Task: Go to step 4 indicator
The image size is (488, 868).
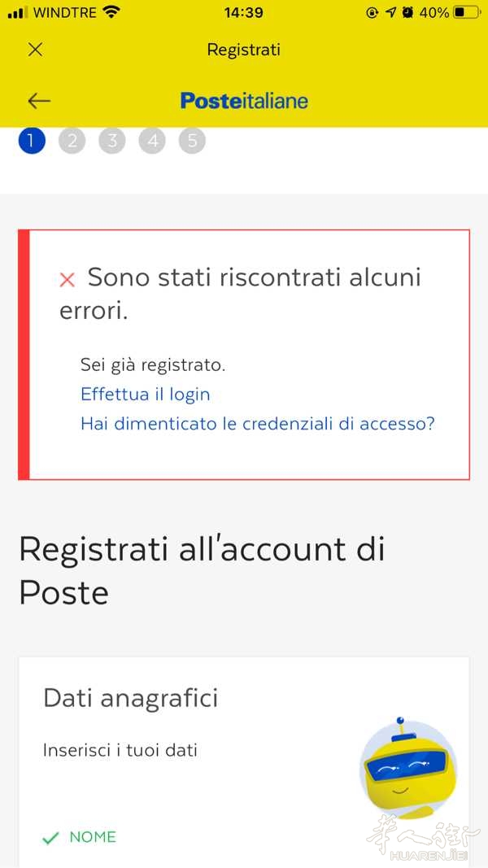Action: (x=152, y=141)
